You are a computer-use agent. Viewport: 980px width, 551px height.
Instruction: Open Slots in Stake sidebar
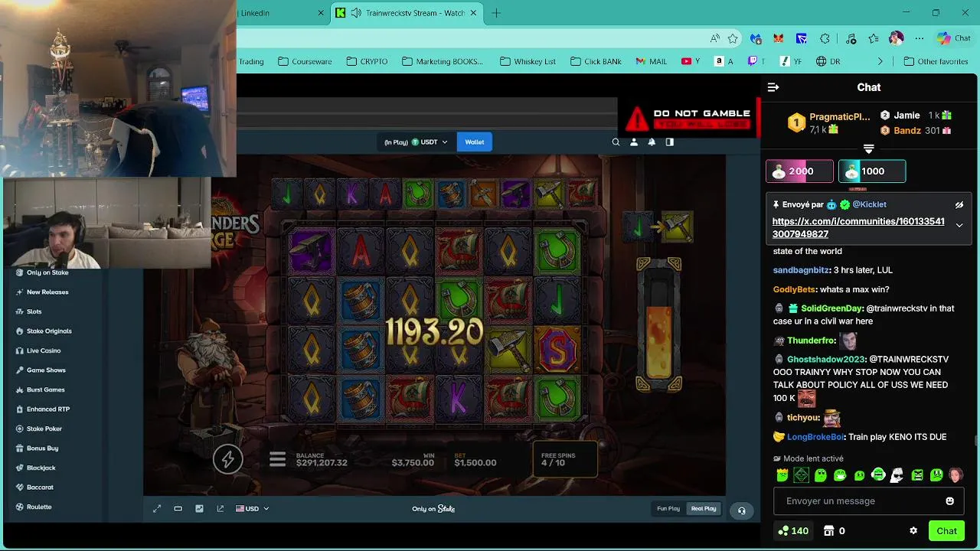[x=34, y=311]
